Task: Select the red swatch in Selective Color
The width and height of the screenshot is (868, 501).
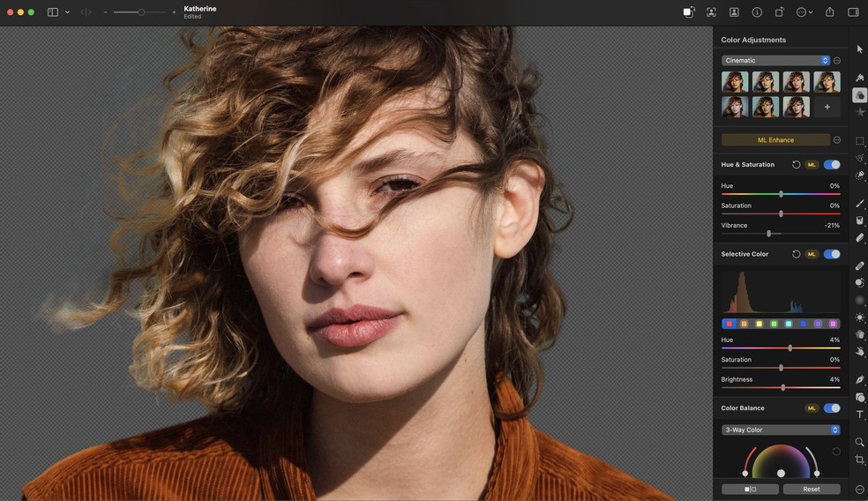Action: pyautogui.click(x=730, y=324)
